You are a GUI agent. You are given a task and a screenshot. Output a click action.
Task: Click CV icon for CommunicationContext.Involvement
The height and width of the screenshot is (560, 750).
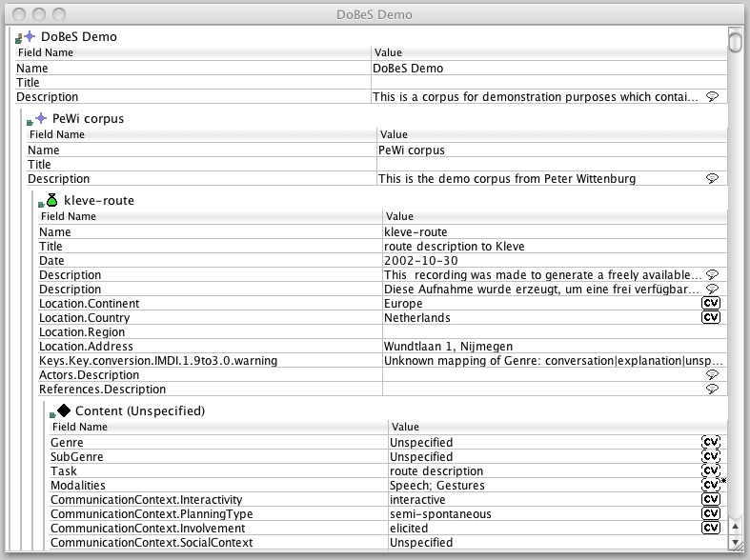[x=711, y=528]
